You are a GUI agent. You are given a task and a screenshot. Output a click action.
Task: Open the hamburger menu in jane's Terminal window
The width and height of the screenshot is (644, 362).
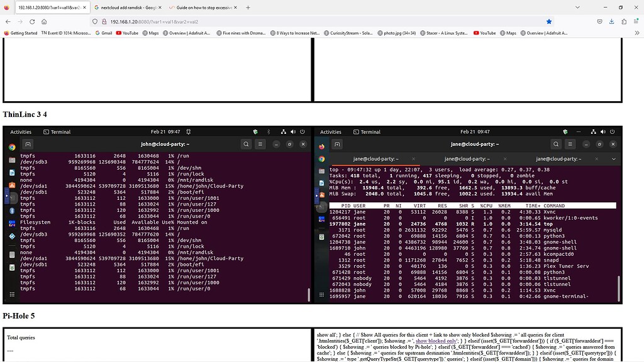[570, 145]
